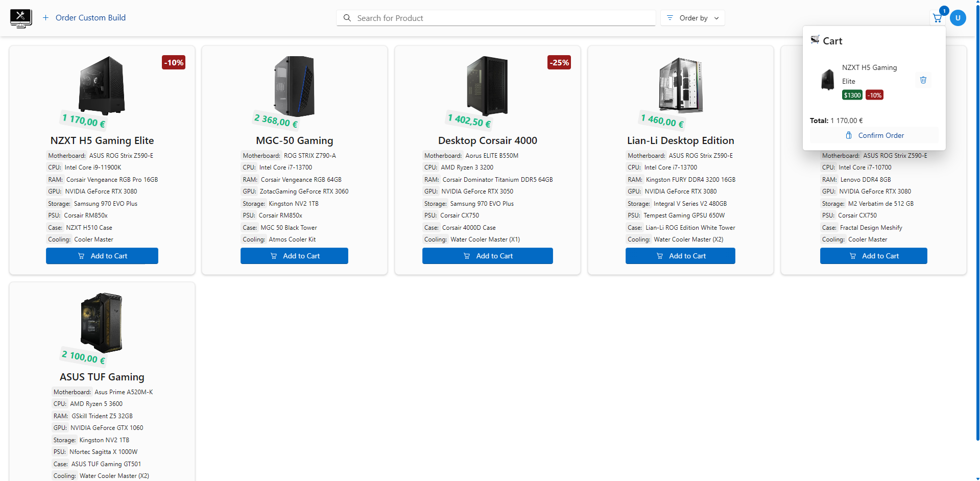Image resolution: width=980 pixels, height=481 pixels.
Task: Click the Lian-Li Desktop Edition product image
Action: pyautogui.click(x=681, y=85)
